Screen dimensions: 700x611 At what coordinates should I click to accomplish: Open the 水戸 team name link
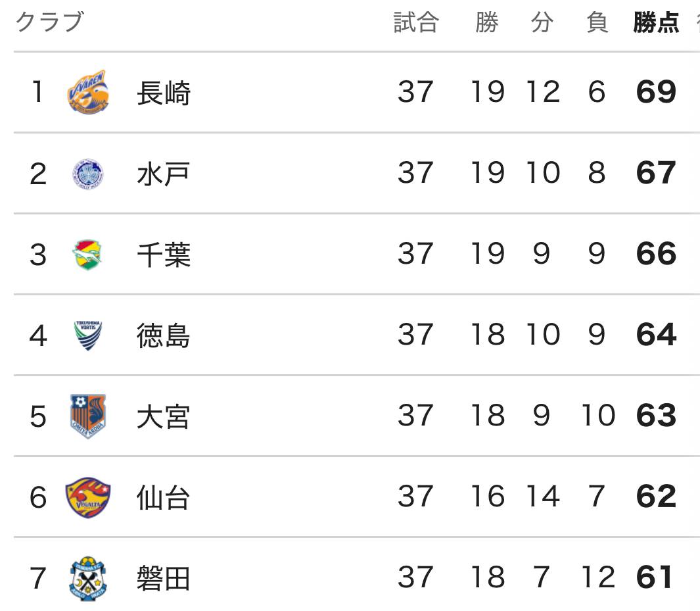point(164,174)
